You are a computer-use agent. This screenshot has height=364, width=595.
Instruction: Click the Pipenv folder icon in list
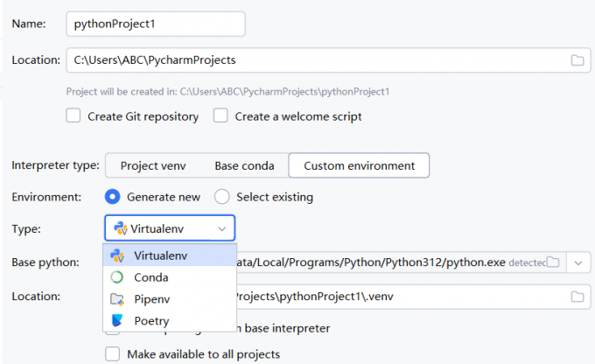[117, 299]
